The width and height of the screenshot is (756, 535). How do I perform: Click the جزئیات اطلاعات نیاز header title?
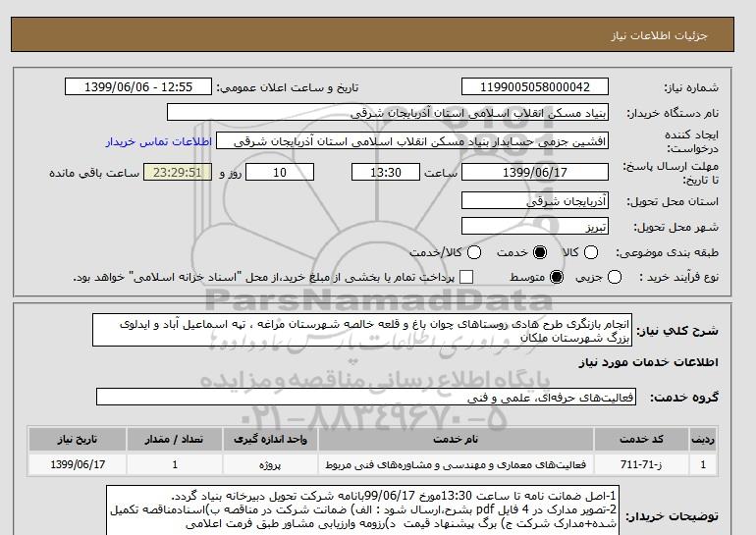(659, 35)
